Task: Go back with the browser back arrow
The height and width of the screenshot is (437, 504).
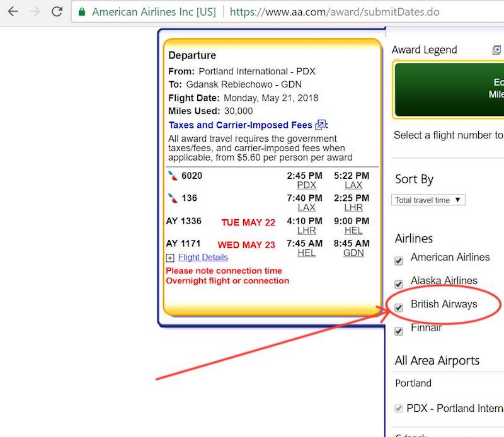Action: [x=13, y=11]
